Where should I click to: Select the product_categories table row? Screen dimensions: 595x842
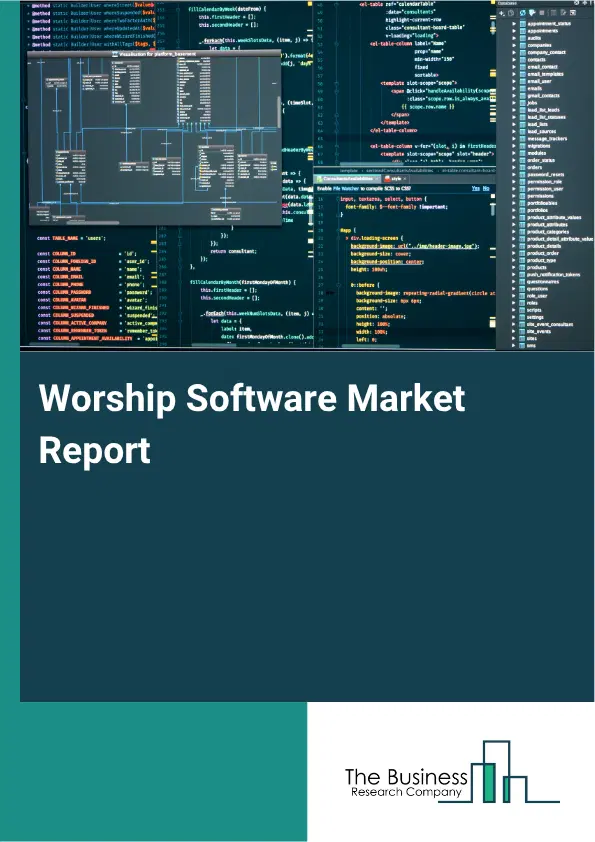click(x=545, y=231)
